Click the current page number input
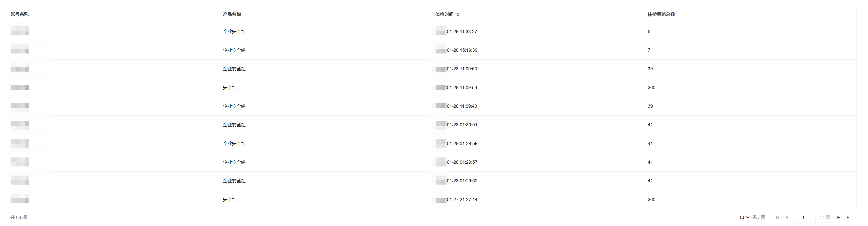This screenshot has width=868, height=226. [x=803, y=217]
